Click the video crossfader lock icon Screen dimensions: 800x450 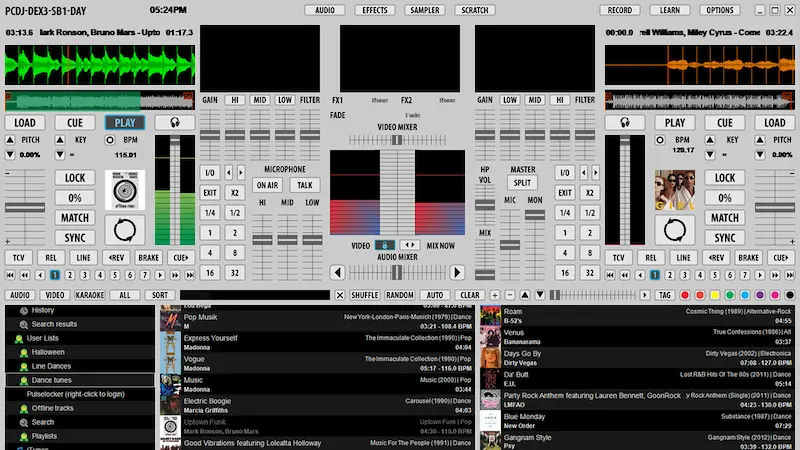tap(385, 245)
